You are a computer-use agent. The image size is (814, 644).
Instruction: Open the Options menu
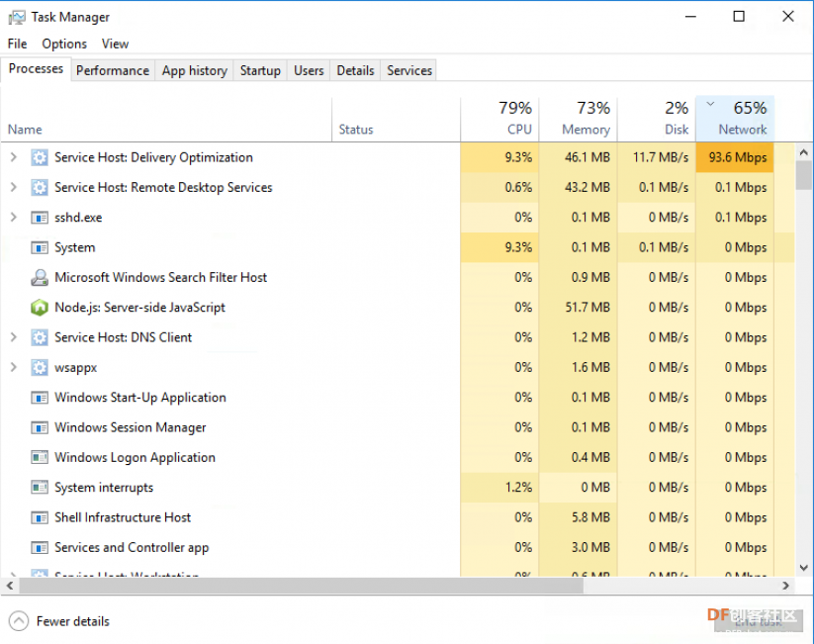pyautogui.click(x=64, y=44)
